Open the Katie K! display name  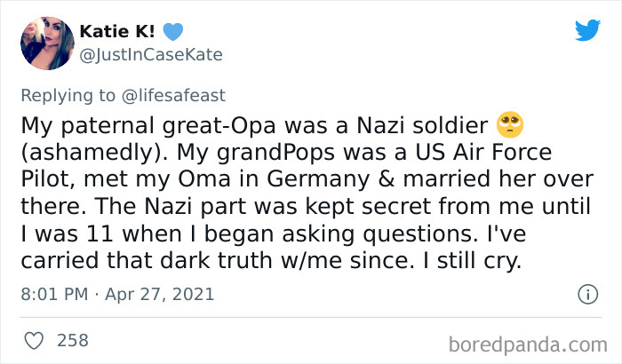(117, 32)
